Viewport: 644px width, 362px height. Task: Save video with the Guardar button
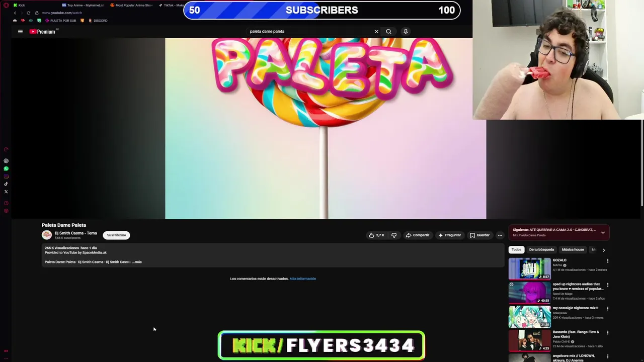(479, 235)
